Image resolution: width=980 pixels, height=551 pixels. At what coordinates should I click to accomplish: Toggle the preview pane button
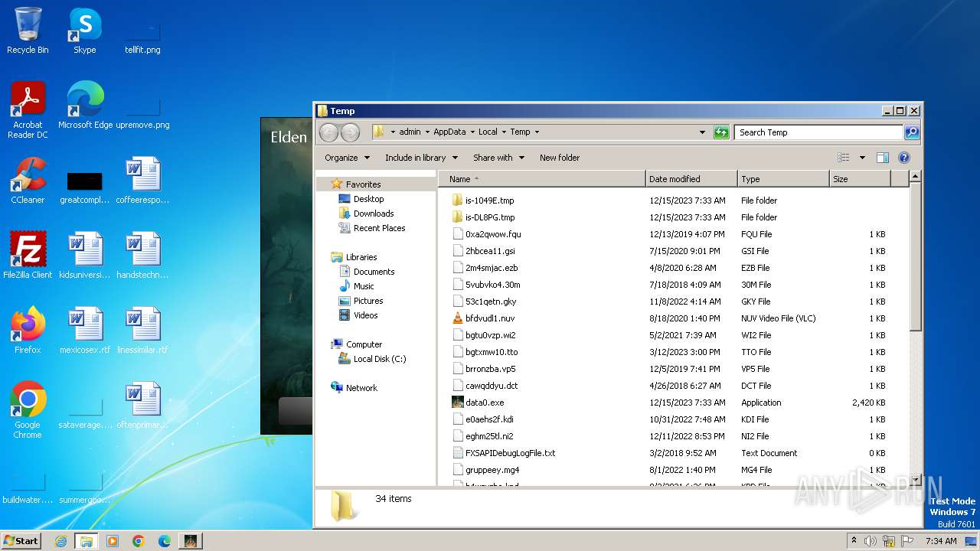point(882,158)
